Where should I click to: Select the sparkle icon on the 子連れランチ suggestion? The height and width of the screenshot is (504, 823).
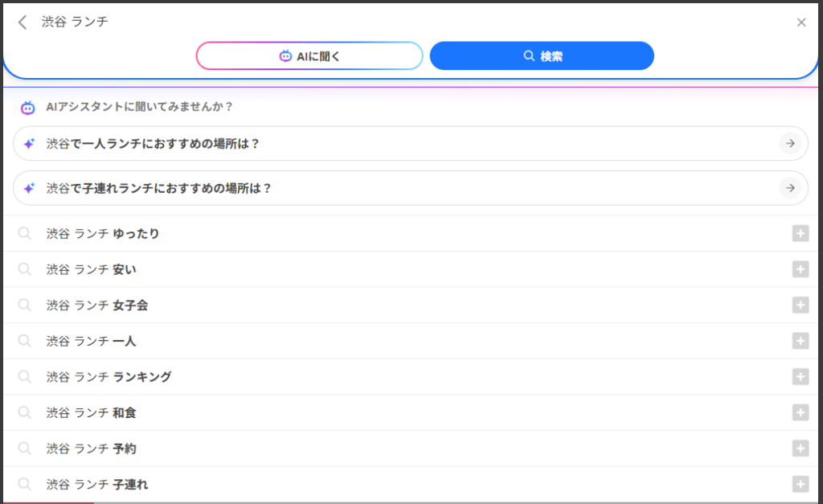(30, 188)
